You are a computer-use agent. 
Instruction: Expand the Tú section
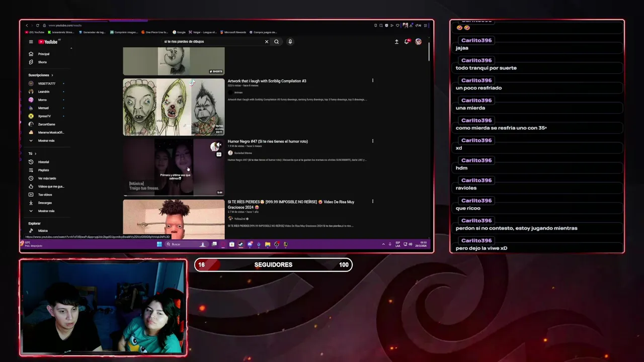click(x=32, y=153)
